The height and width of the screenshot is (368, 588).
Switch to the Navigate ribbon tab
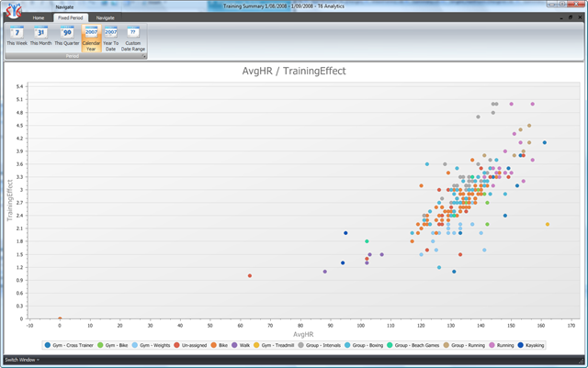105,18
